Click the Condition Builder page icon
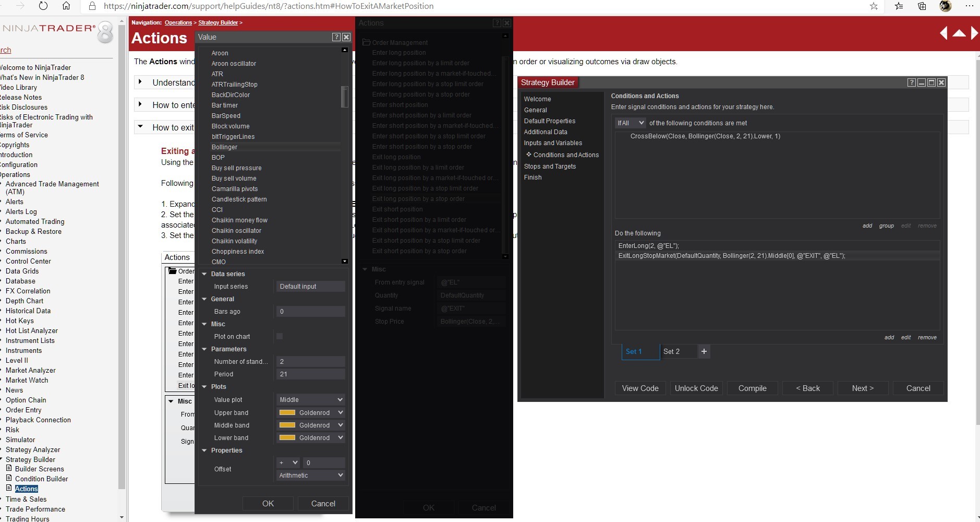 [x=9, y=478]
